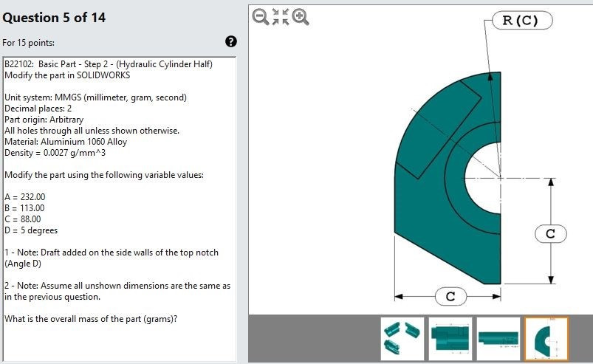
Task: Click 'What is the overall mass' question text
Action: [x=91, y=319]
